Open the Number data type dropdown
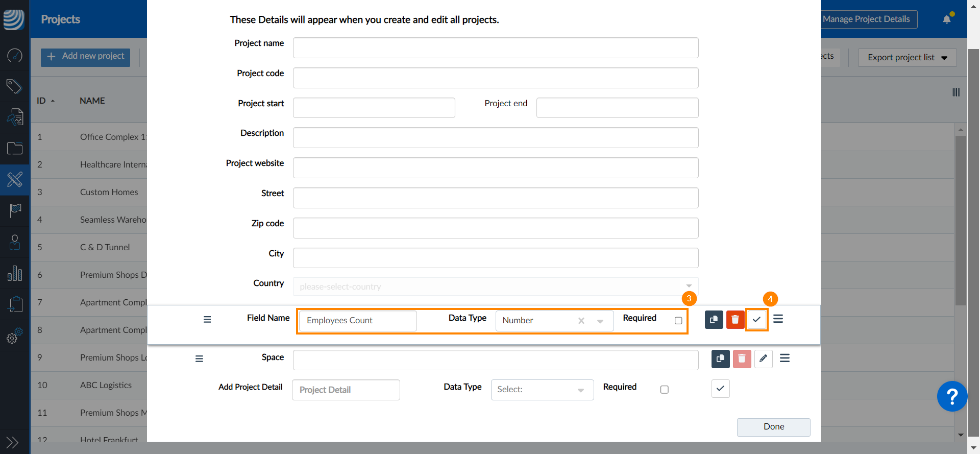The width and height of the screenshot is (980, 454). tap(554, 321)
